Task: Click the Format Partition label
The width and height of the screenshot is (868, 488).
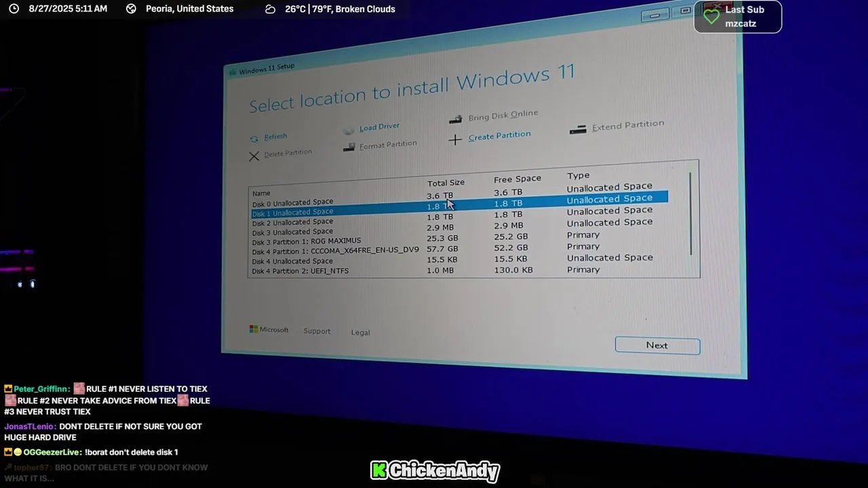Action: (388, 144)
